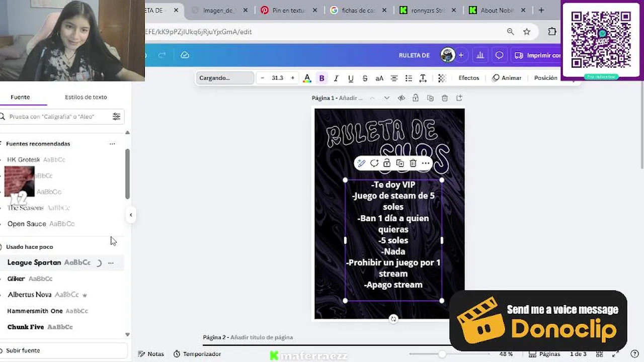Open the Cargando font selector
This screenshot has width=644, height=362.
pyautogui.click(x=225, y=78)
